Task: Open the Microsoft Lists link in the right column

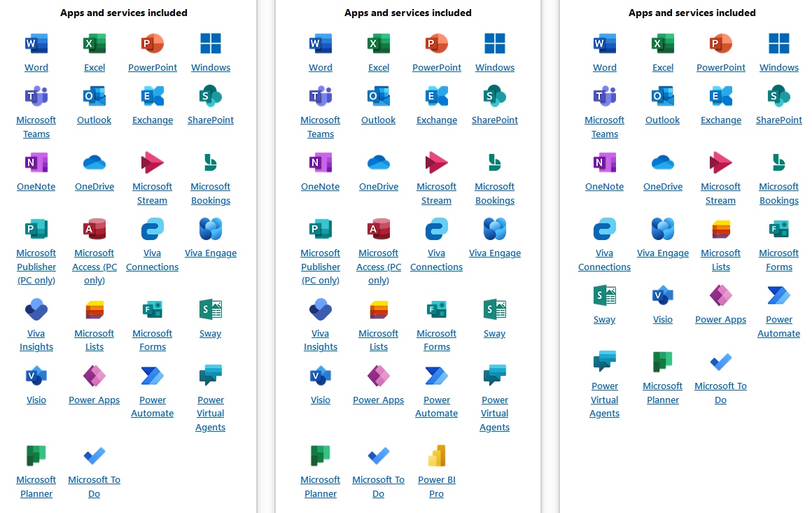Action: pyautogui.click(x=721, y=260)
